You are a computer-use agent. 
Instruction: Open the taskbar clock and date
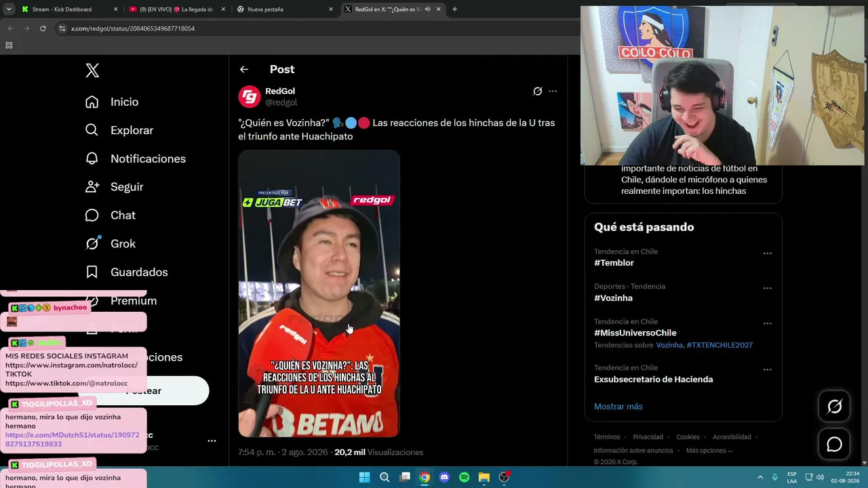coord(846,477)
